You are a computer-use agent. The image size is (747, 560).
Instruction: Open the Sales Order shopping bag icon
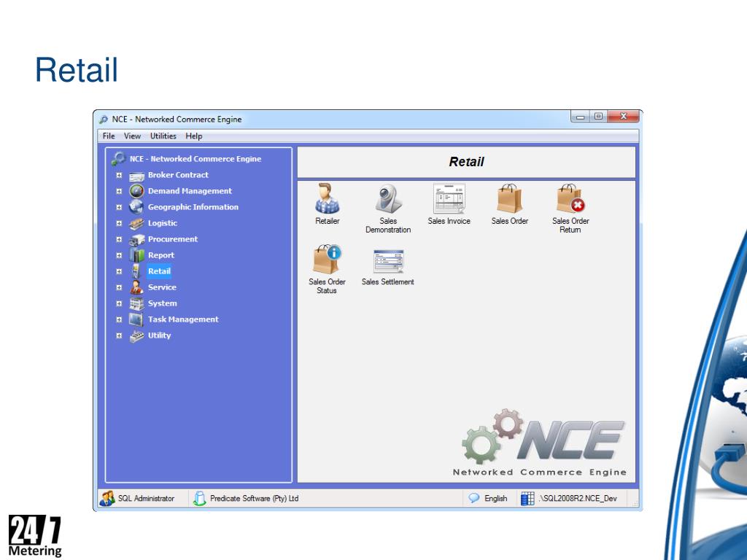[510, 198]
